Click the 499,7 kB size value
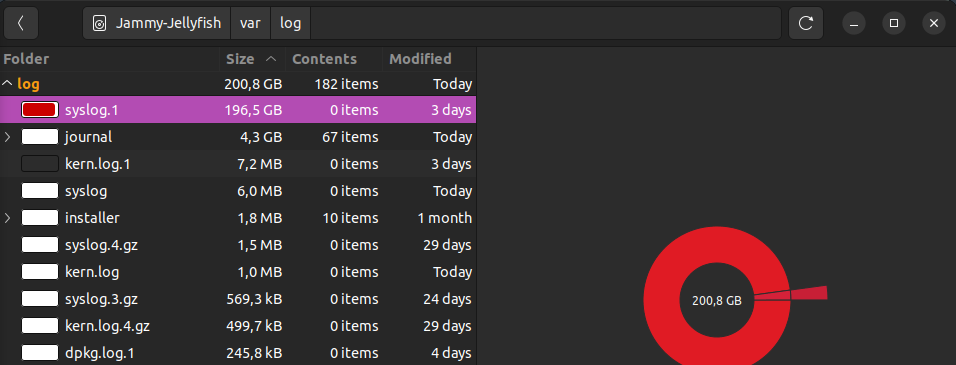The height and width of the screenshot is (365, 956). (254, 326)
